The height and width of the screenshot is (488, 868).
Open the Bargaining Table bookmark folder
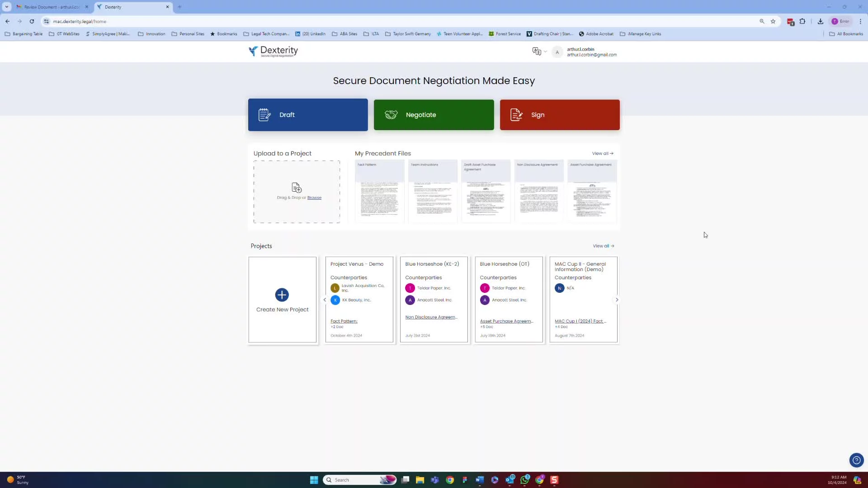click(24, 34)
